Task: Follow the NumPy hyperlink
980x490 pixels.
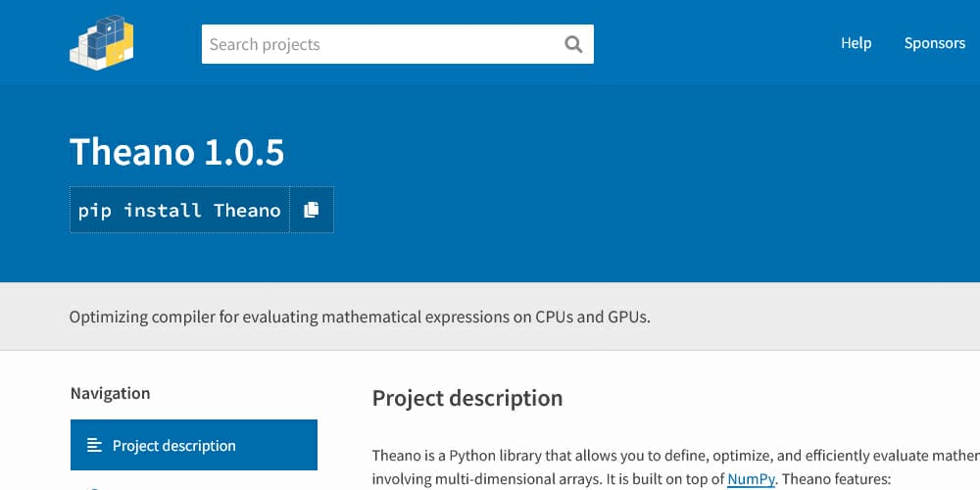Action: pos(751,479)
